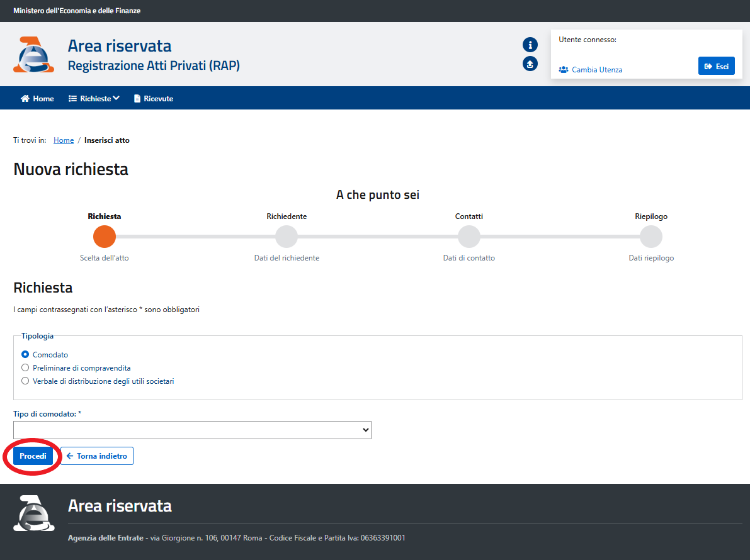Viewport: 750px width, 560px height.
Task: Click 'Dati di contatto' step caption
Action: (469, 258)
